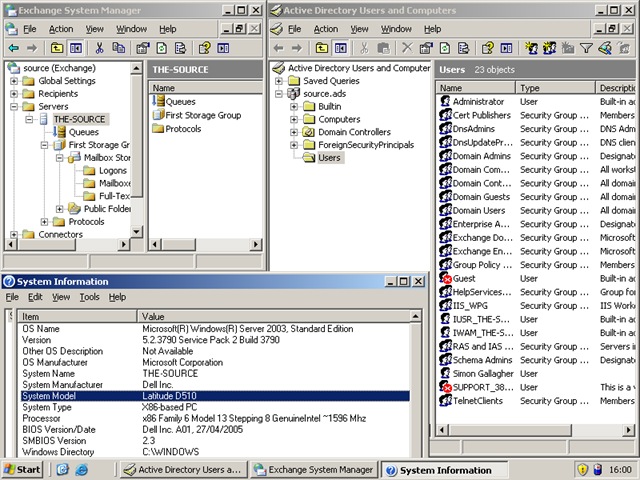Select the First Storage Group icon in list pane
The width and height of the screenshot is (640, 480).
point(158,115)
